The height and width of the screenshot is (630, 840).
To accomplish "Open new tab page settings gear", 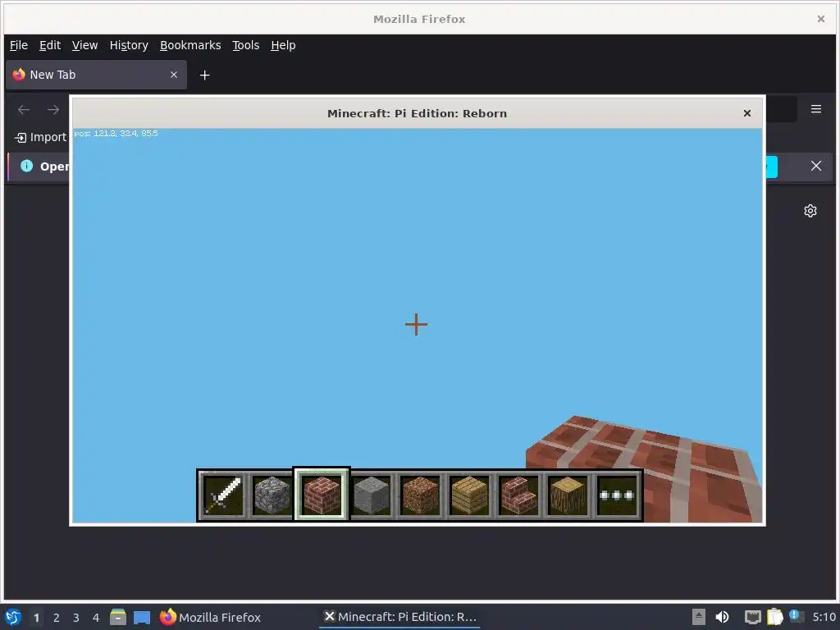I will point(810,211).
